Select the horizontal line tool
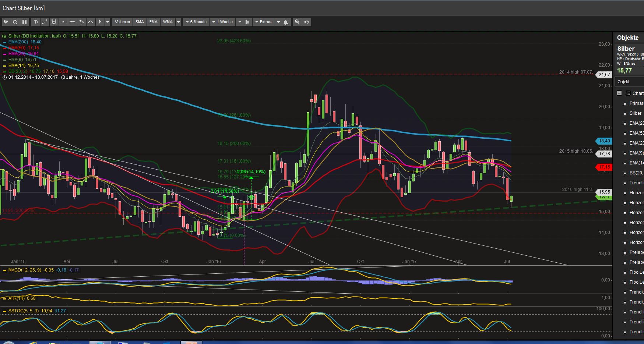The height and width of the screenshot is (344, 644). [x=63, y=22]
